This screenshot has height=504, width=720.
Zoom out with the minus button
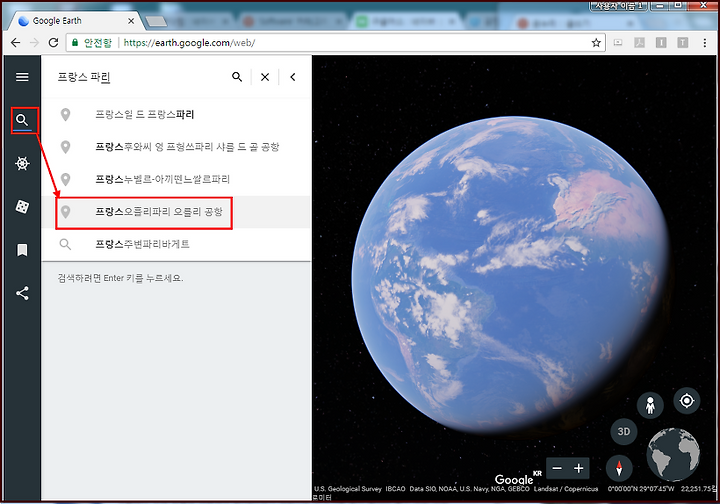point(557,468)
